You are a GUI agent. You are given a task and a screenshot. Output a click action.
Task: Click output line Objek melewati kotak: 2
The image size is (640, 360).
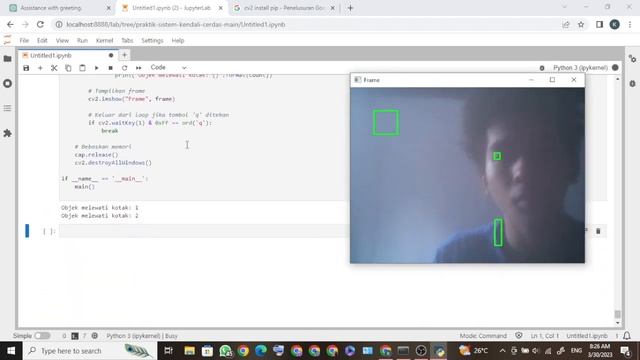point(100,216)
